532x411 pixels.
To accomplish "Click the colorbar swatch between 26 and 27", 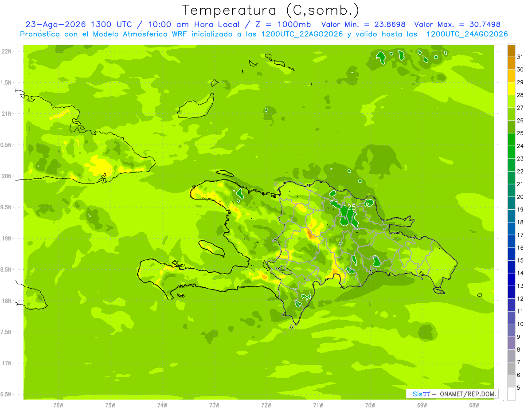I will 511,114.
